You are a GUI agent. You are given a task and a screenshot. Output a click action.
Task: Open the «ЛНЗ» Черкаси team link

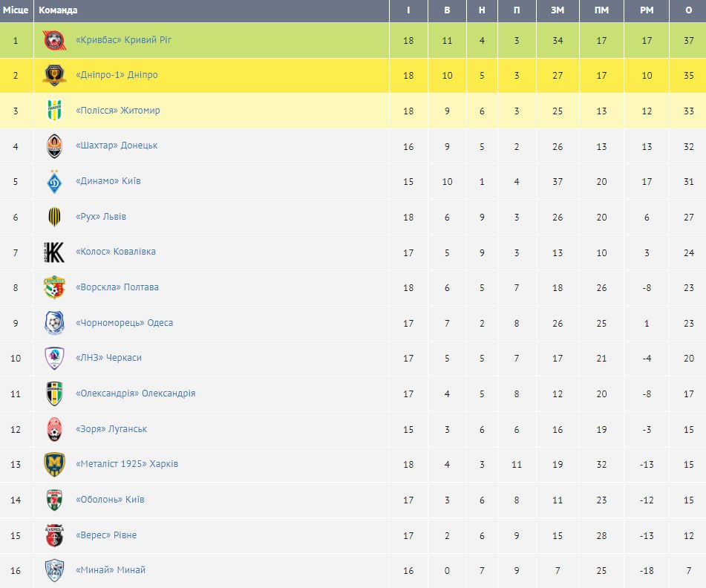(x=108, y=358)
